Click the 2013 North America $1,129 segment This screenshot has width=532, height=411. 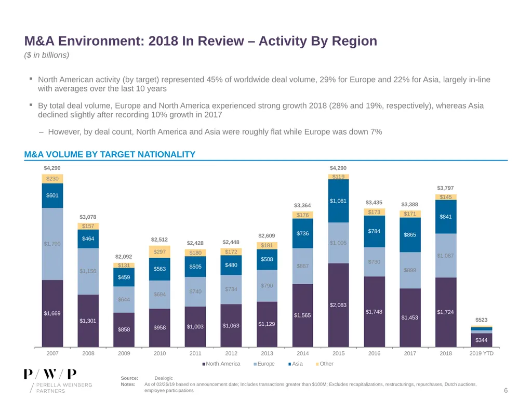[267, 324]
